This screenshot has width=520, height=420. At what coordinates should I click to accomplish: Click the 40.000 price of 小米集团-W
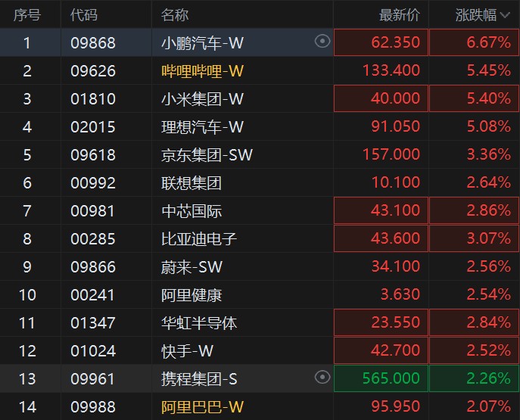tap(395, 98)
